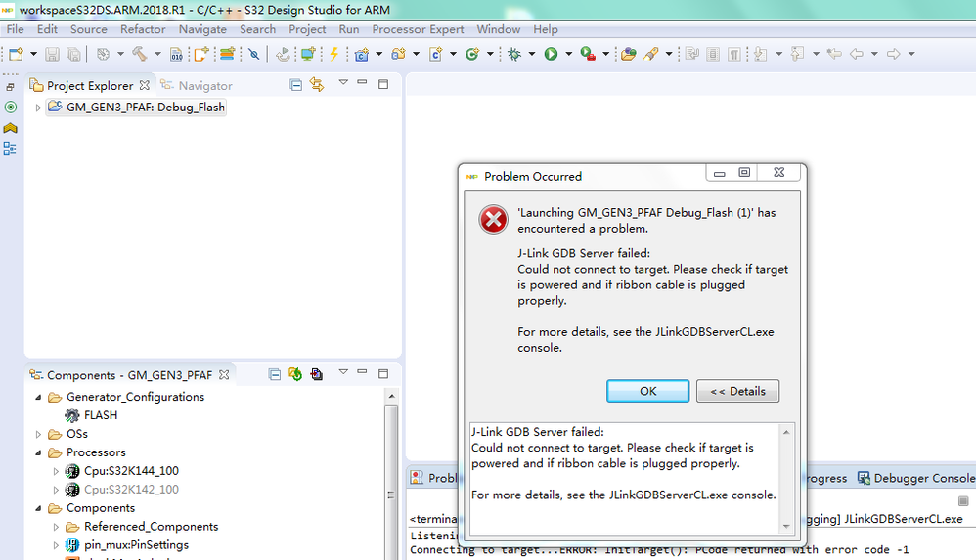
Task: Click the terminate square icon in console
Action: [x=963, y=501]
